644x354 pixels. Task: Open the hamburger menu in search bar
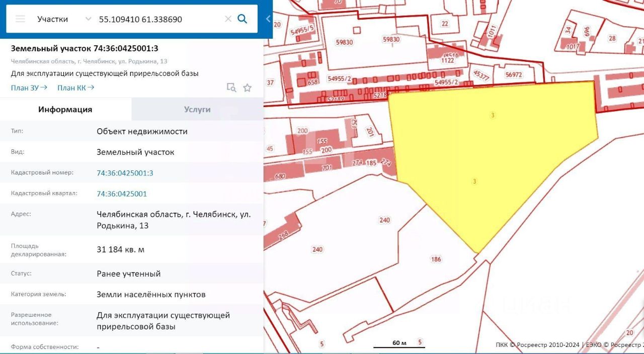[x=20, y=19]
